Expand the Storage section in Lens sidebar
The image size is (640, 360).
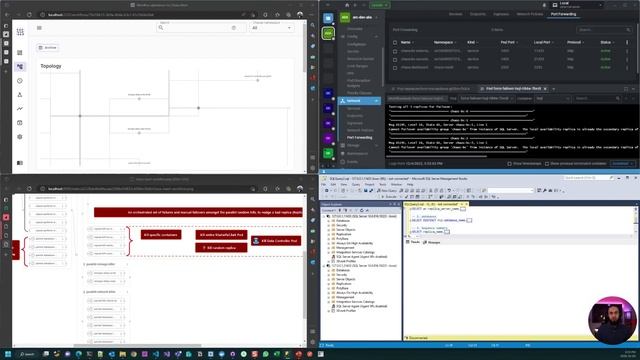pyautogui.click(x=376, y=145)
